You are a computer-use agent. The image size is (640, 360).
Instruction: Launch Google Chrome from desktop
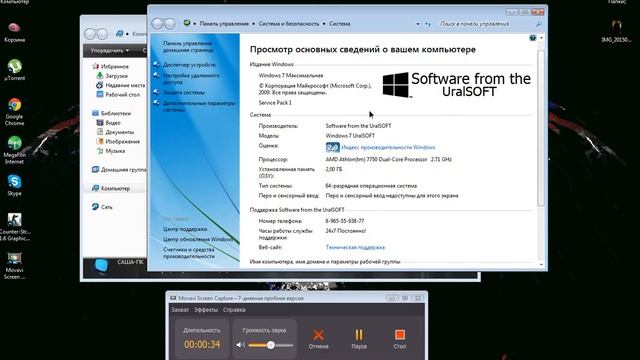[14, 111]
